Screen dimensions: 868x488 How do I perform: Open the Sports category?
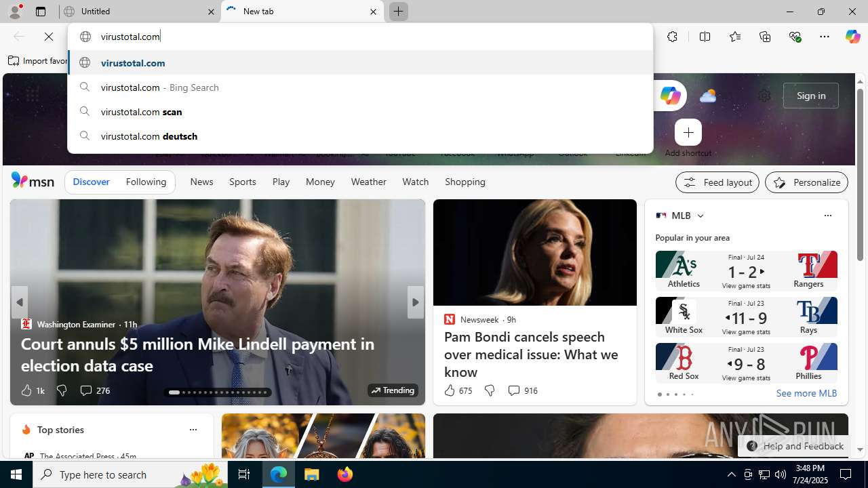coord(242,182)
